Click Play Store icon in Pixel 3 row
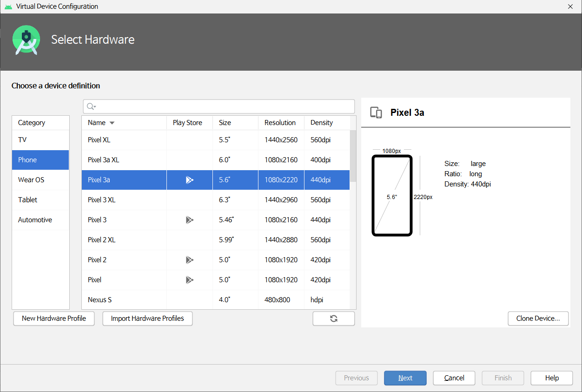This screenshot has height=392, width=582. point(189,220)
